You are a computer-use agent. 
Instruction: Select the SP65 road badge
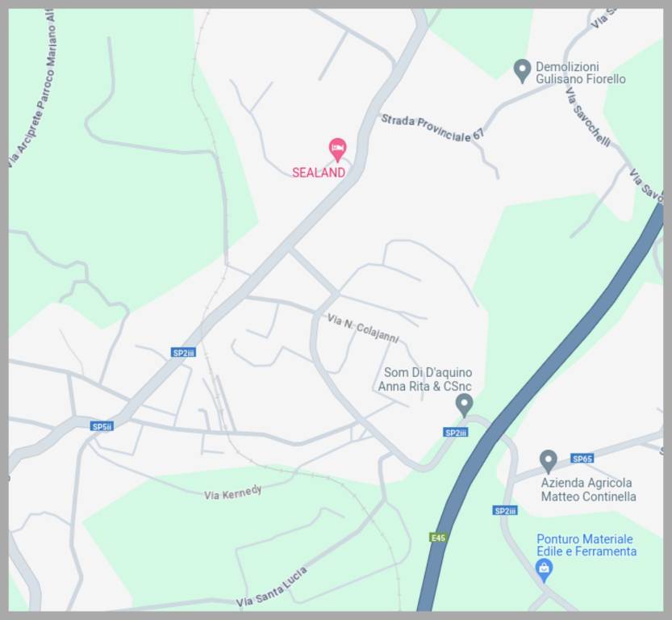pyautogui.click(x=582, y=459)
